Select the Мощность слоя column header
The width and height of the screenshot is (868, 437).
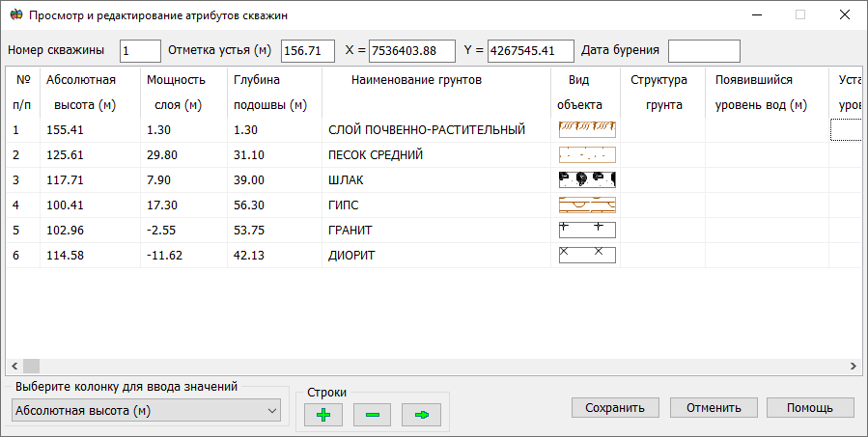click(183, 93)
